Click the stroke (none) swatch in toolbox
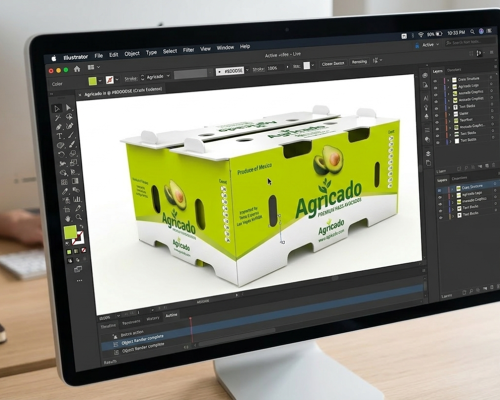 [x=78, y=238]
